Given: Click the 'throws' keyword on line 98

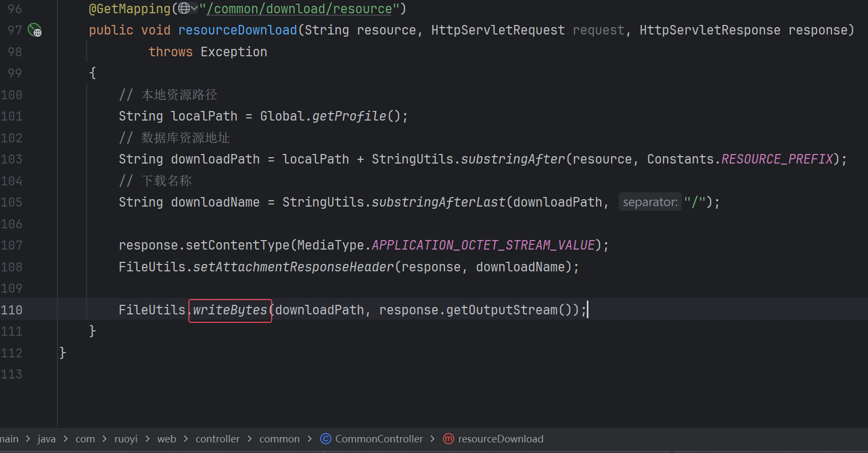Looking at the screenshot, I should (171, 52).
